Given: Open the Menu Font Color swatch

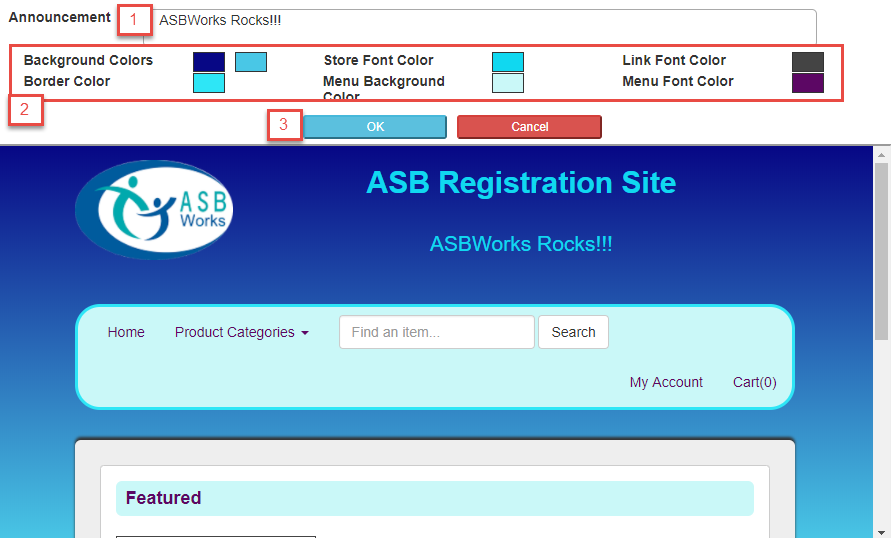Looking at the screenshot, I should pos(807,83).
